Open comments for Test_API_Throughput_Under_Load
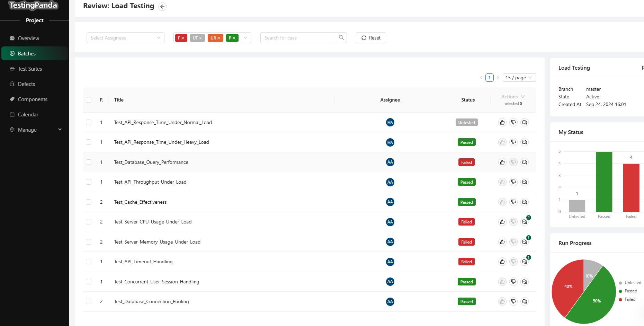This screenshot has width=644, height=326. [x=525, y=182]
